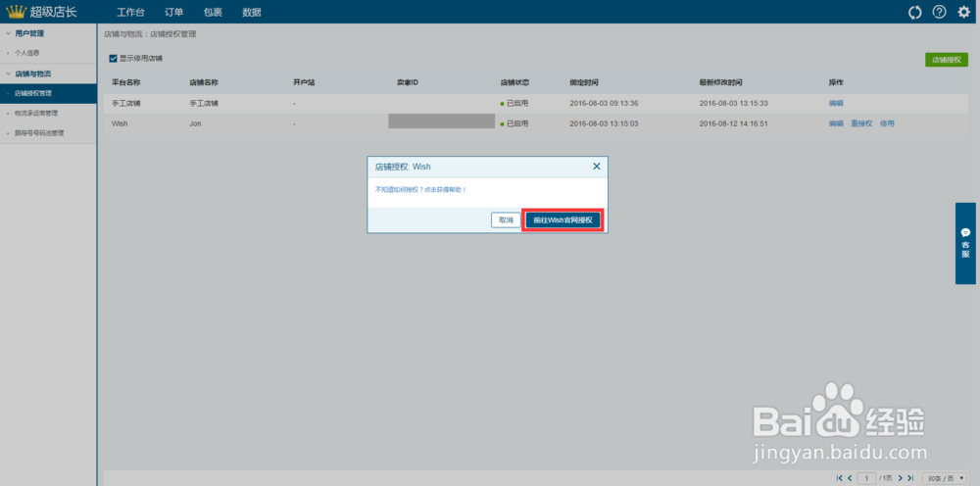Click the crown logo 超级店长
The image size is (980, 486).
(x=41, y=12)
